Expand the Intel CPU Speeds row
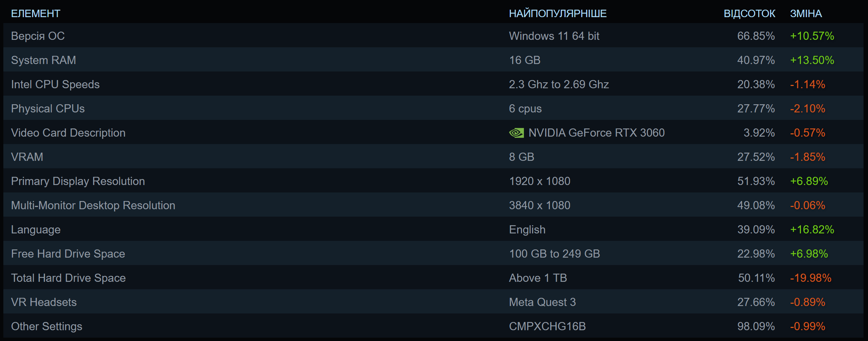The image size is (868, 341). [x=55, y=85]
